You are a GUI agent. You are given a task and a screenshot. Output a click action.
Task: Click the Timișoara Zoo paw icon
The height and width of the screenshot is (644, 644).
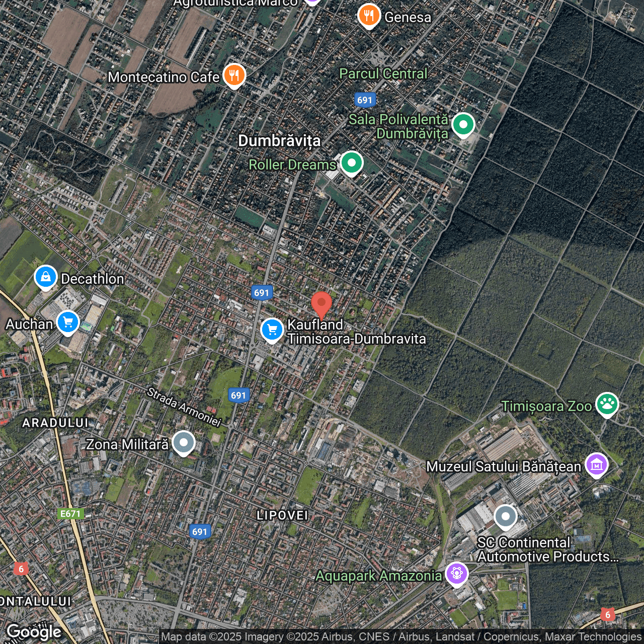pos(607,404)
